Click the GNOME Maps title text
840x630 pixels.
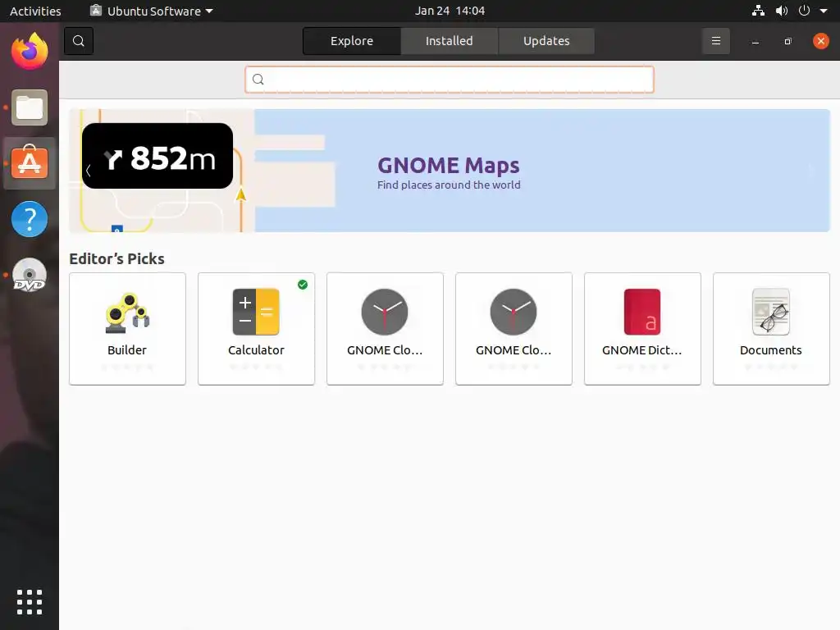tap(449, 166)
